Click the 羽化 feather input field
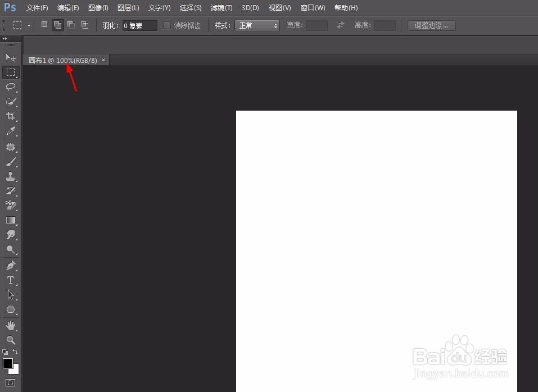Image resolution: width=538 pixels, height=392 pixels. click(139, 25)
